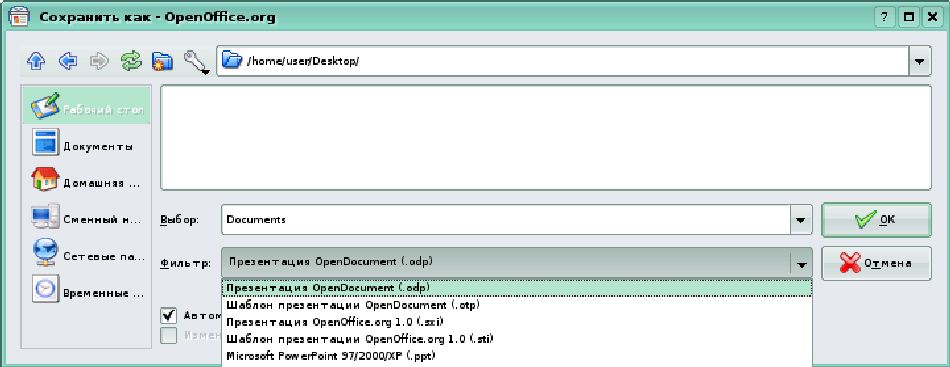Viewport: 950px width, 367px height.
Task: Open Сменный removable media shortcut
Action: 87,216
